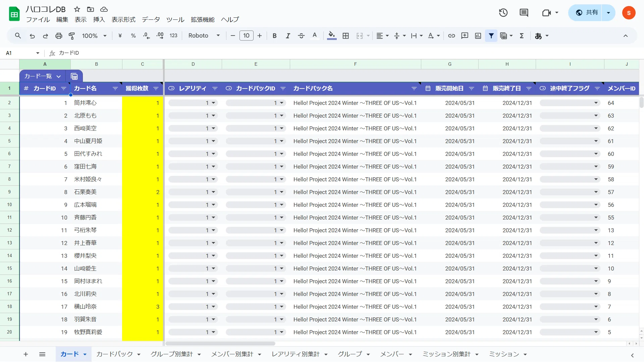Toggle bold formatting

pyautogui.click(x=274, y=36)
